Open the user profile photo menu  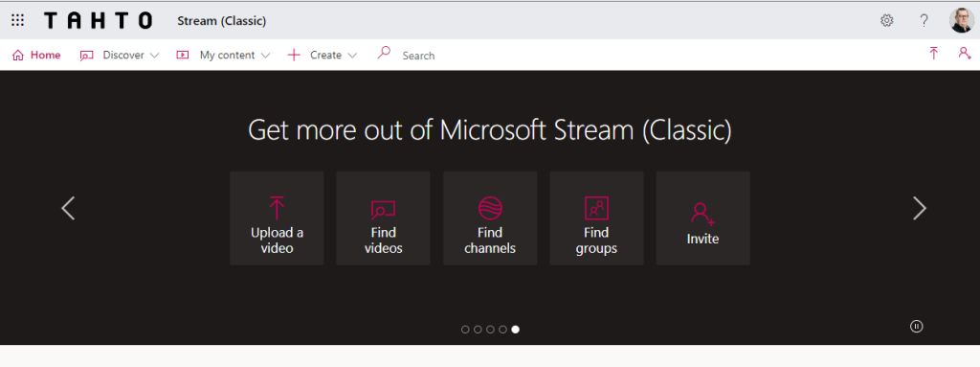coord(961,21)
